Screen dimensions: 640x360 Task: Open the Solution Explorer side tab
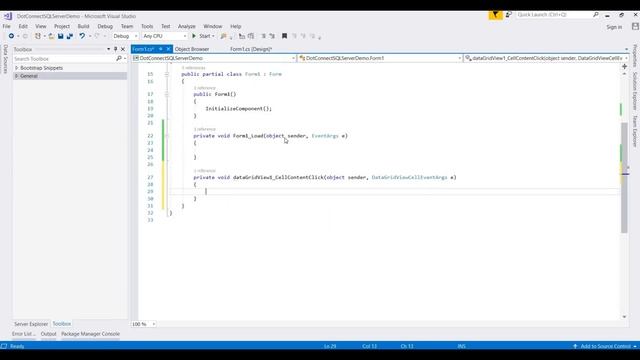pos(635,91)
